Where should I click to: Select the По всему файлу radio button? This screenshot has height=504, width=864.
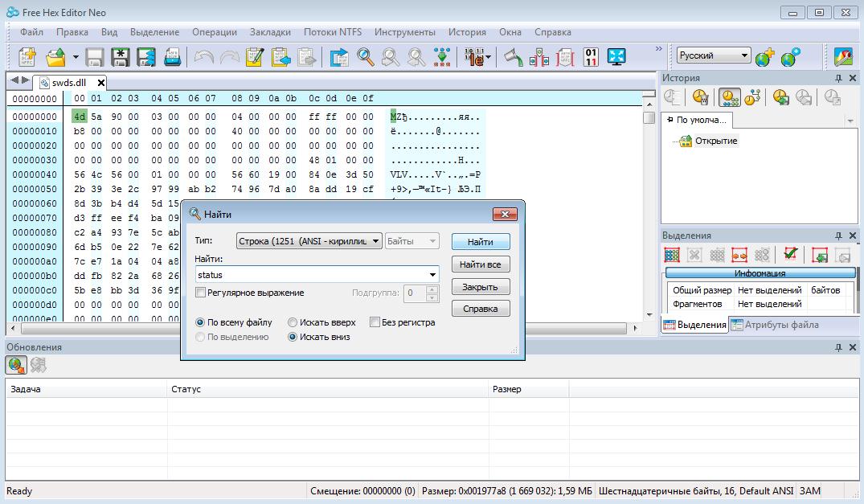[200, 322]
